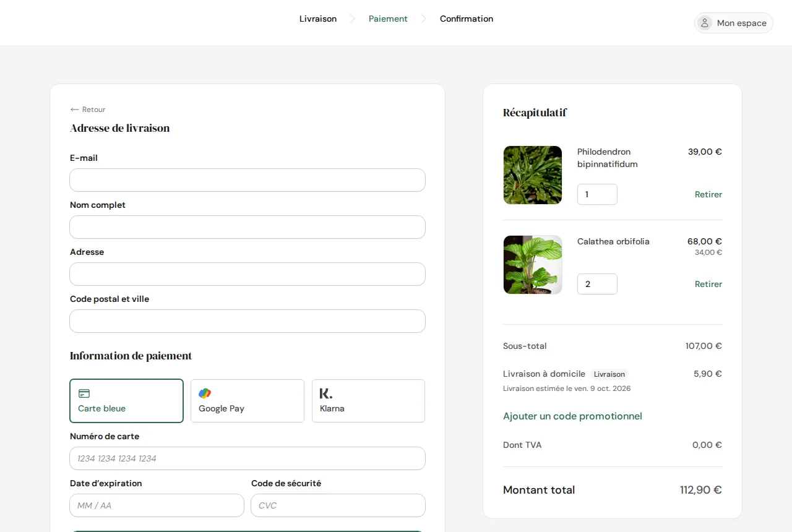Screen dimensions: 792x532
Task: Focus the Code postal et ville field
Action: click(247, 321)
